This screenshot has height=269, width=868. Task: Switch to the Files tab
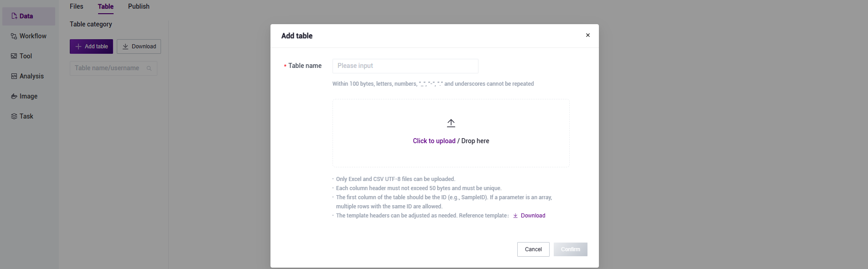coord(77,6)
